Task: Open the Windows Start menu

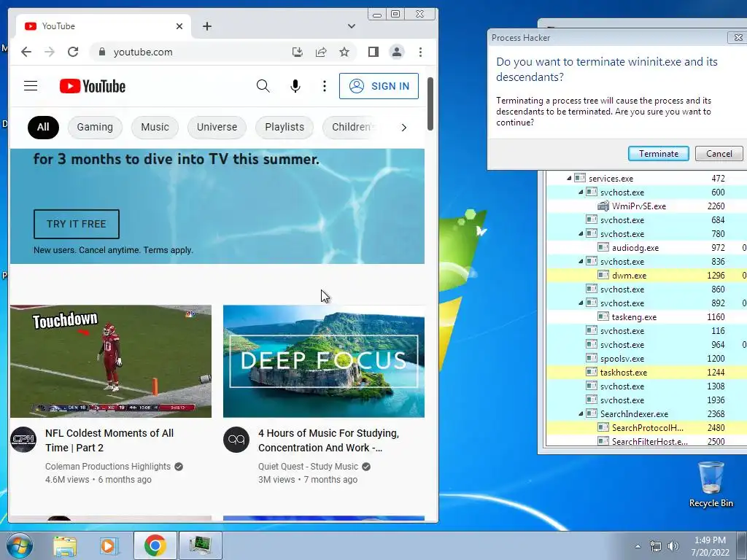Action: click(18, 545)
